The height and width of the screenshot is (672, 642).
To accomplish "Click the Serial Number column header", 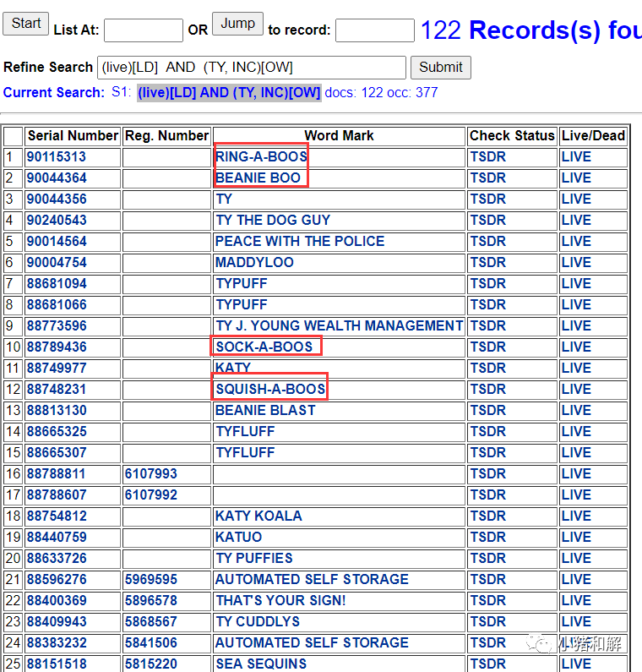I will (x=73, y=136).
